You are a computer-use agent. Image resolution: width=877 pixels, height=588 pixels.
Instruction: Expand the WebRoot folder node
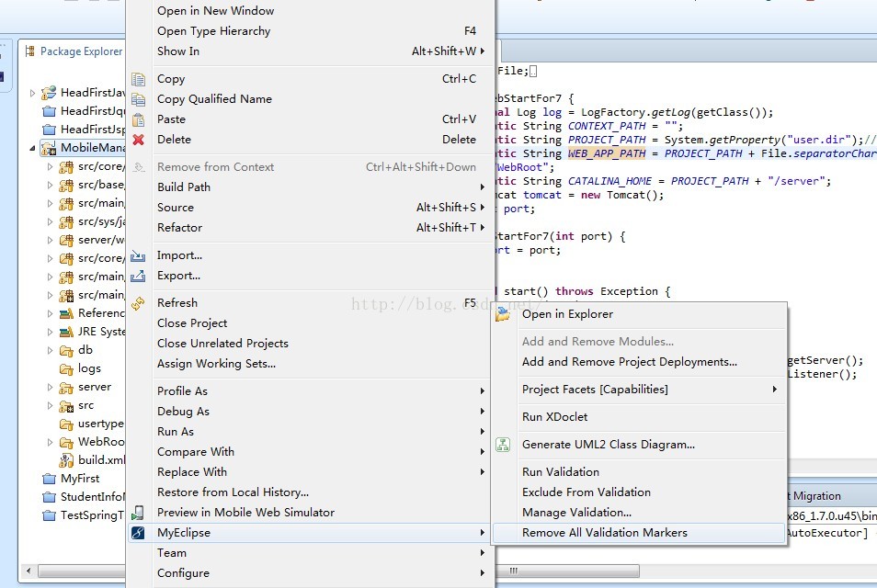[50, 442]
